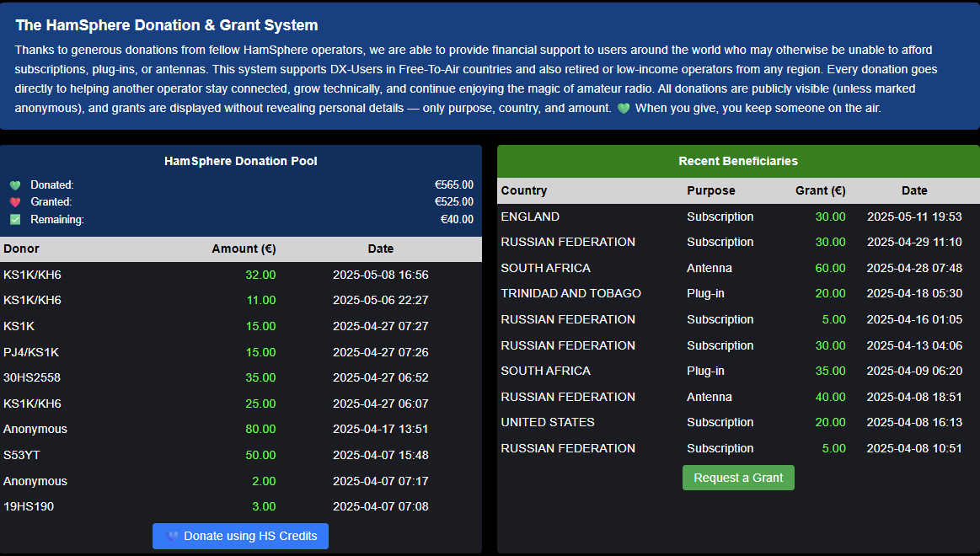Click donor KS1K in the donor list
The width and height of the screenshot is (980, 556).
[x=19, y=327]
